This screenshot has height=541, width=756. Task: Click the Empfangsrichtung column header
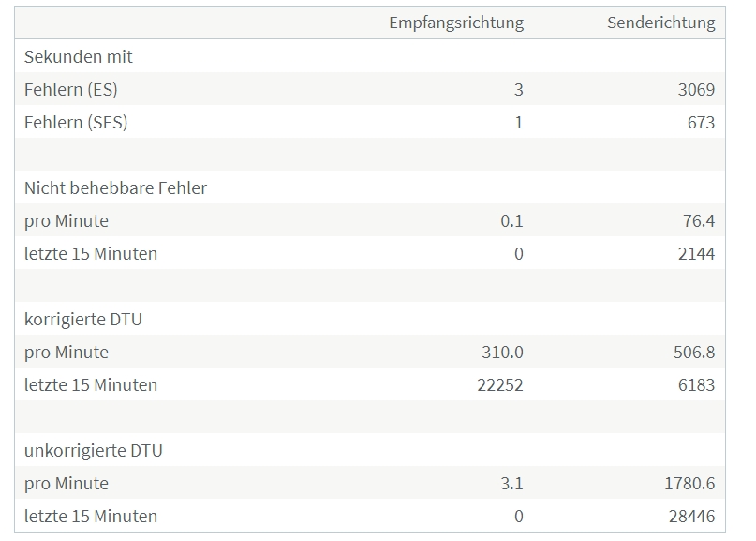[456, 23]
